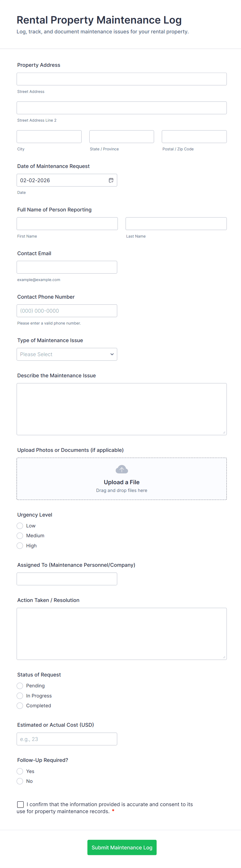Click the Postal / Zip Code field

click(194, 137)
